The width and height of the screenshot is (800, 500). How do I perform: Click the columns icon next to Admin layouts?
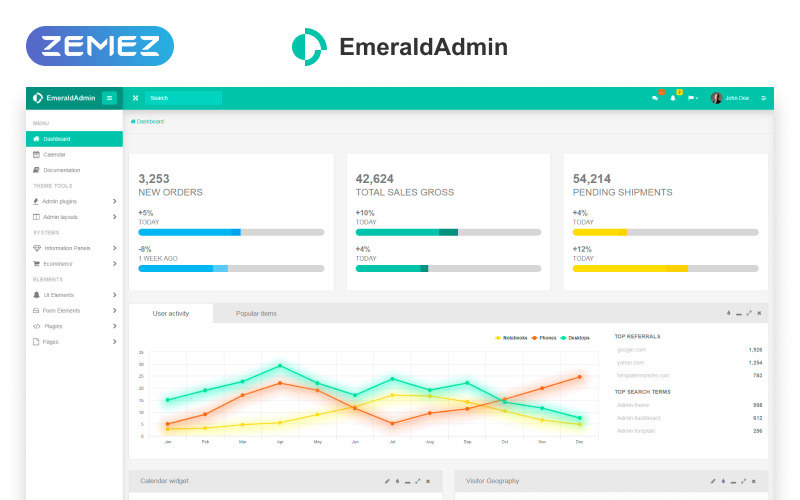36,217
